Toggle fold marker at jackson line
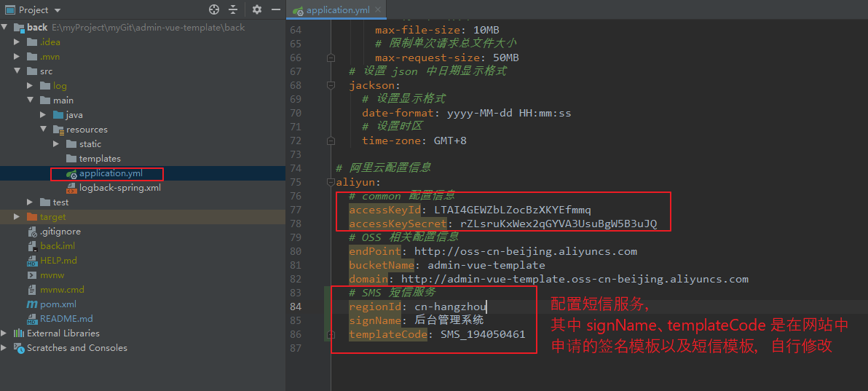 pos(331,85)
